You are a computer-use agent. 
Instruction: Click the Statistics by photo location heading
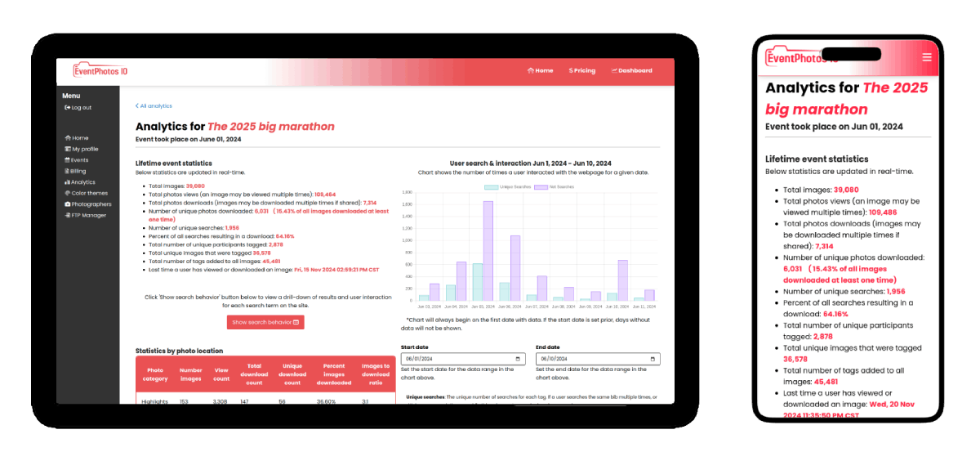click(x=179, y=351)
